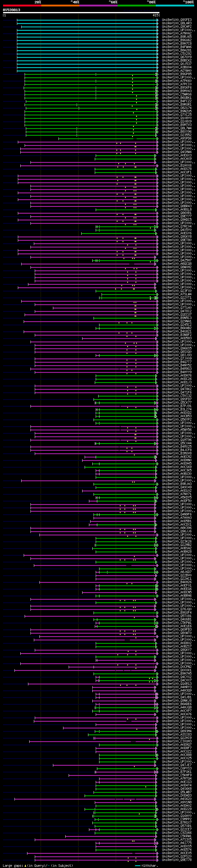Click UniRef100_Q108Y0 label
Image resolution: width=197 pixels, height=868 pixels.
point(177,118)
